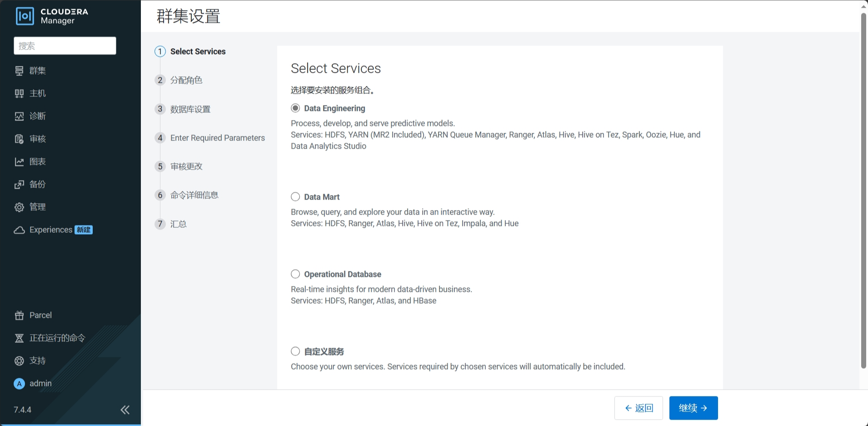
Task: Go to wizard step 2 分配角色
Action: pyautogui.click(x=179, y=80)
